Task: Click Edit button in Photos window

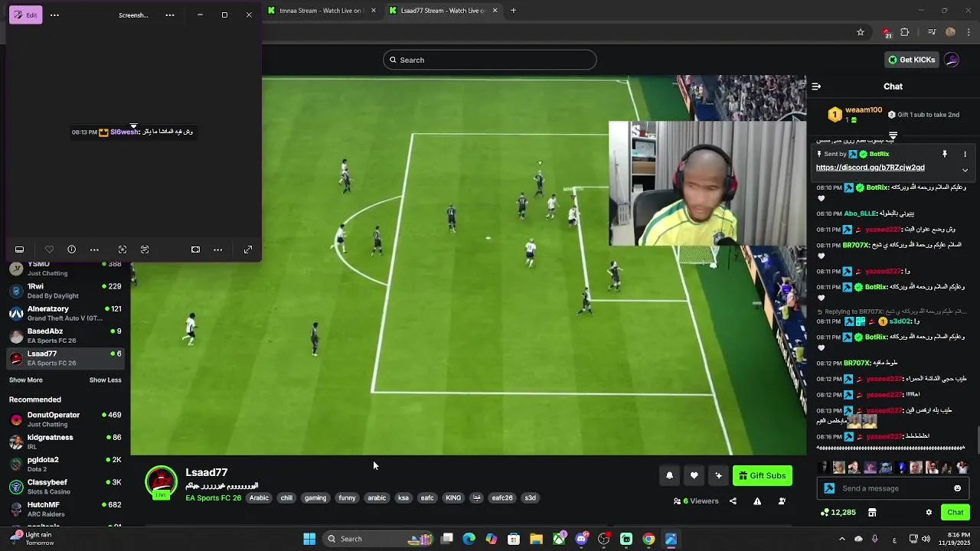Action: tap(25, 15)
